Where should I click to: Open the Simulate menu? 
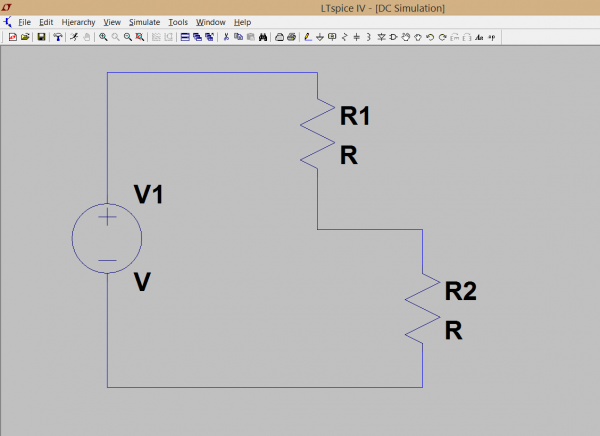(x=144, y=22)
